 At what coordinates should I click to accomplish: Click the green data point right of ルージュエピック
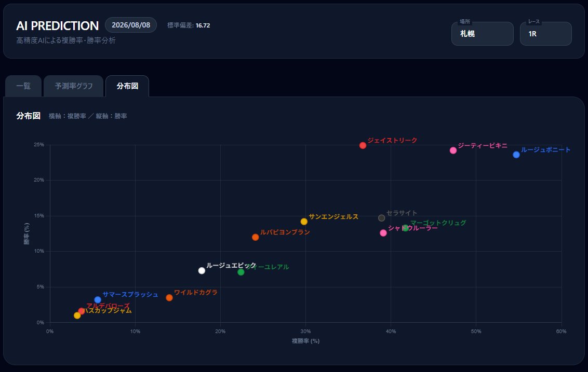point(240,272)
